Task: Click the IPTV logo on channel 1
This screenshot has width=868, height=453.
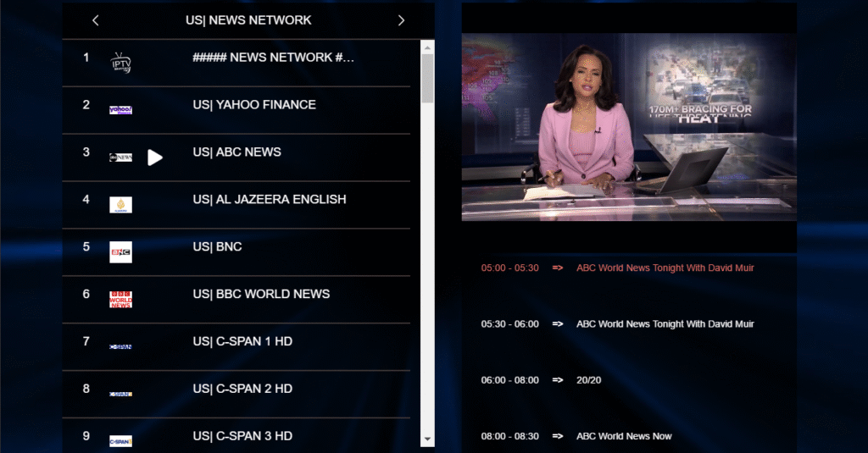Action: [x=120, y=63]
